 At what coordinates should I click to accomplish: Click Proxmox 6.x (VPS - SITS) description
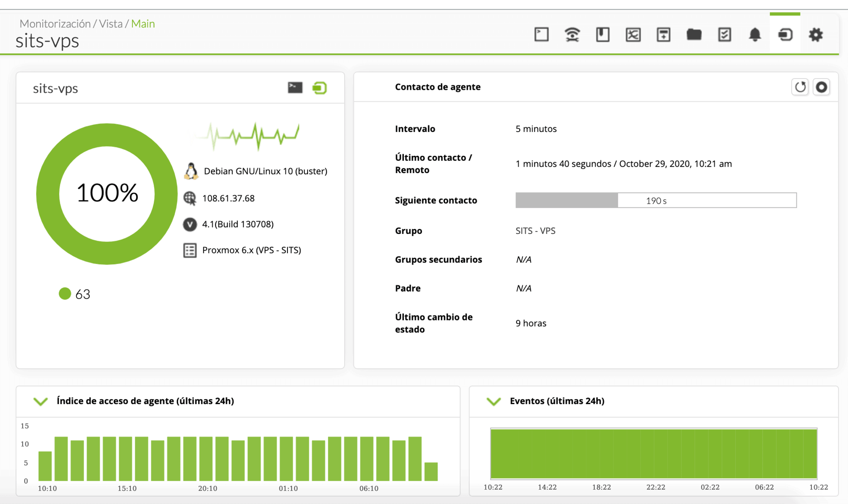point(252,250)
